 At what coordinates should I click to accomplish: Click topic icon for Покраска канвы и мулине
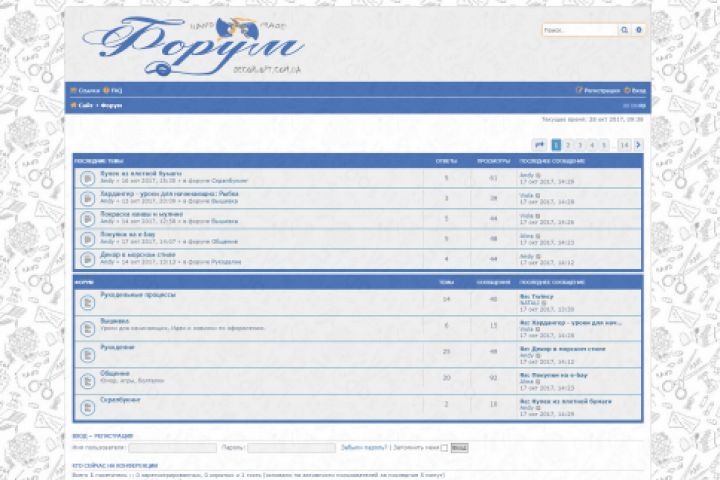click(x=87, y=219)
